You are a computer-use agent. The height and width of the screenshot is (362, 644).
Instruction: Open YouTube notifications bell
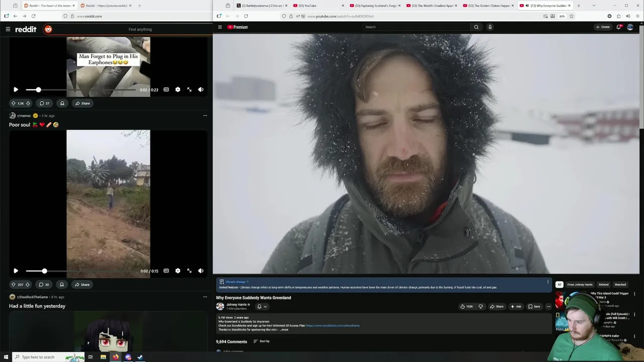click(619, 27)
